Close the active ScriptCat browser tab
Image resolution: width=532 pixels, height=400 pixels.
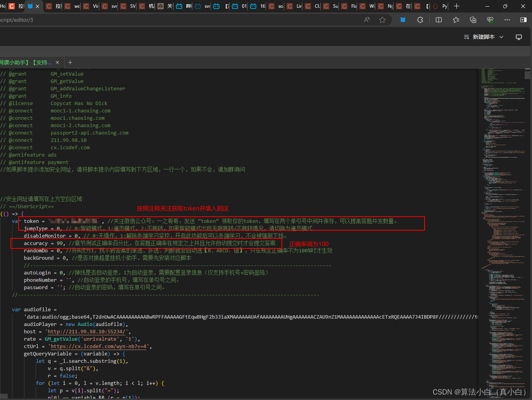(x=37, y=6)
